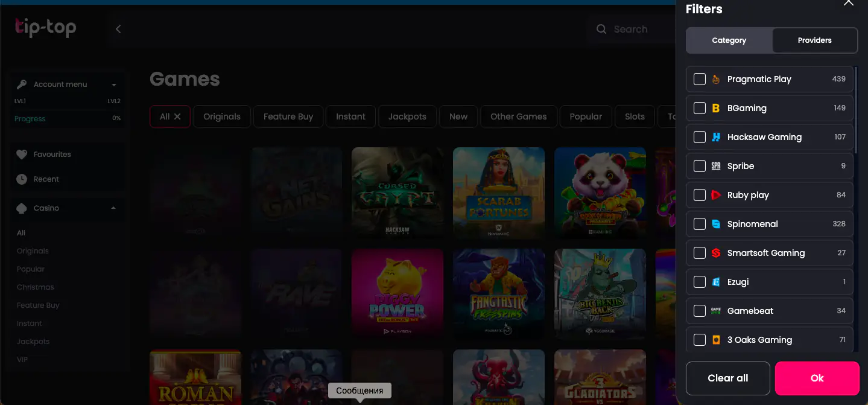Switch to the Category tab
Screen dimensions: 868x405
[x=729, y=40]
